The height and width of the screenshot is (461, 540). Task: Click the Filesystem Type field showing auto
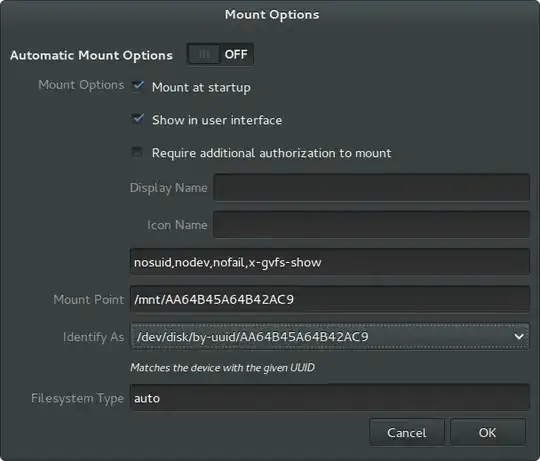pos(330,397)
